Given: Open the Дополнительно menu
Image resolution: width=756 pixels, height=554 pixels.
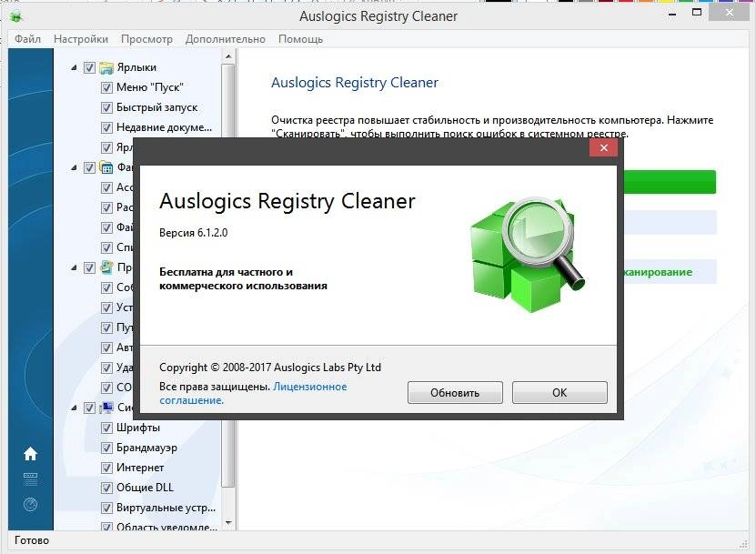Looking at the screenshot, I should 225,39.
